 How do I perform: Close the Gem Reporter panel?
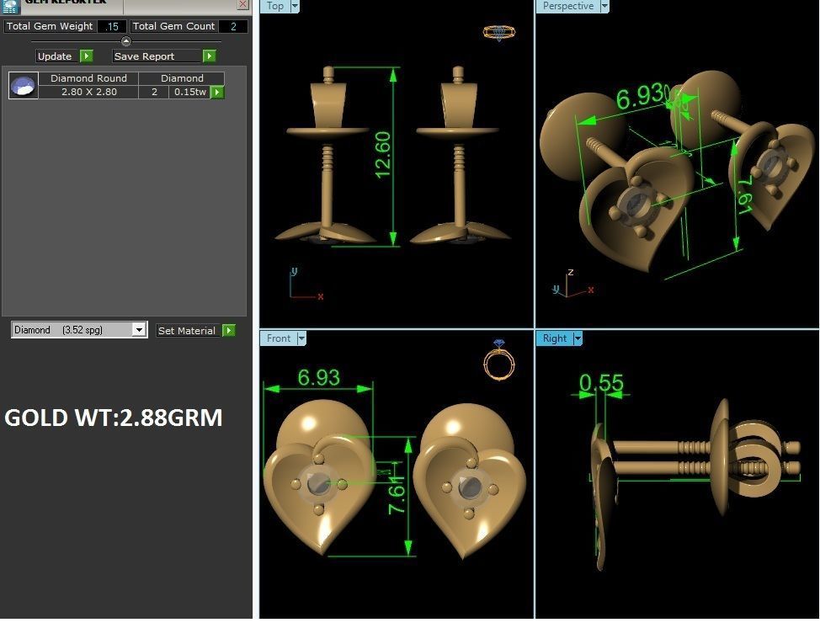(243, 5)
